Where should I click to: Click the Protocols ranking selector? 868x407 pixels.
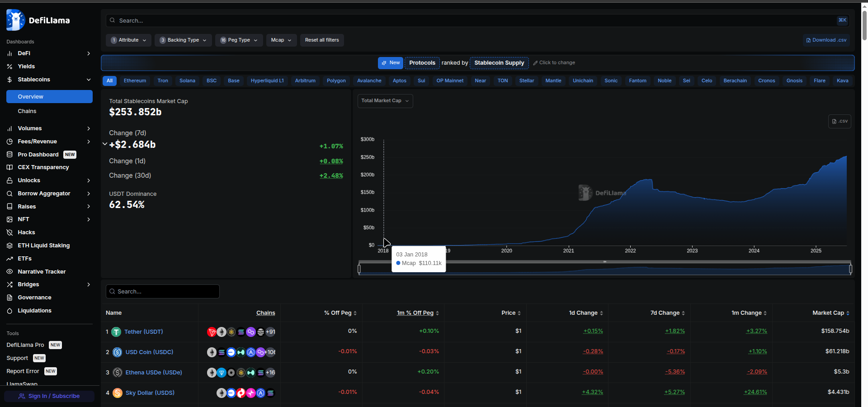pyautogui.click(x=422, y=63)
